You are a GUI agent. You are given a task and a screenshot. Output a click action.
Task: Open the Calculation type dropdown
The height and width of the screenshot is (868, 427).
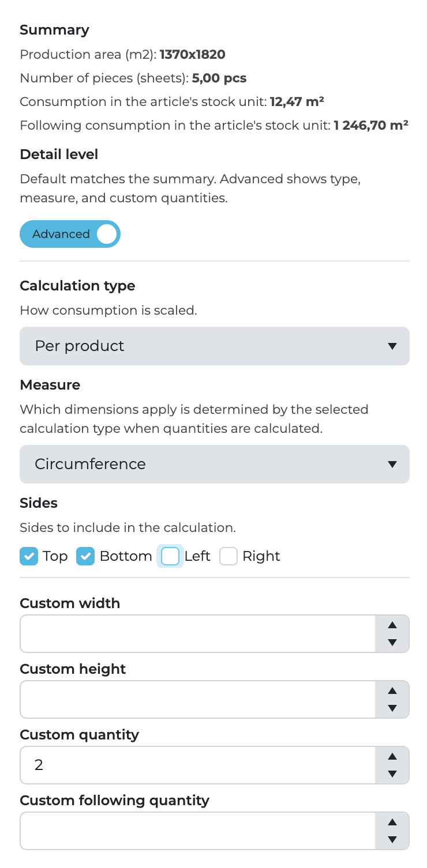pyautogui.click(x=214, y=346)
